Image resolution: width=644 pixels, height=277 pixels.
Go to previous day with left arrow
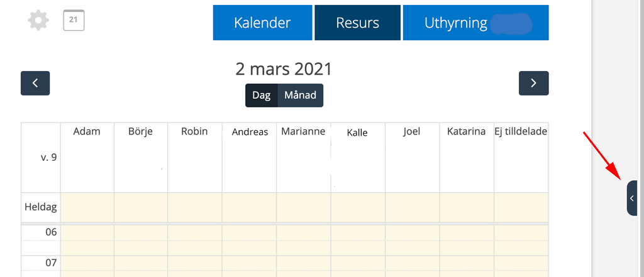coord(35,84)
